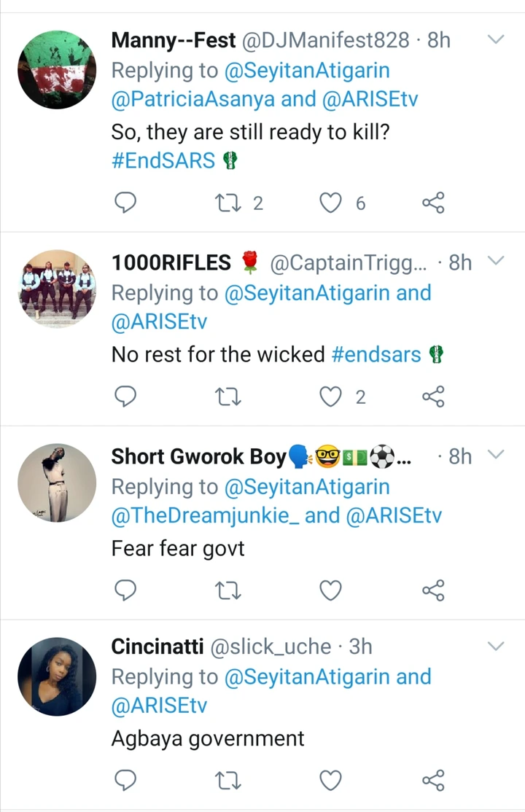This screenshot has width=525, height=812.
Task: Reply to 1000RIFLES' tweet
Action: 126,397
